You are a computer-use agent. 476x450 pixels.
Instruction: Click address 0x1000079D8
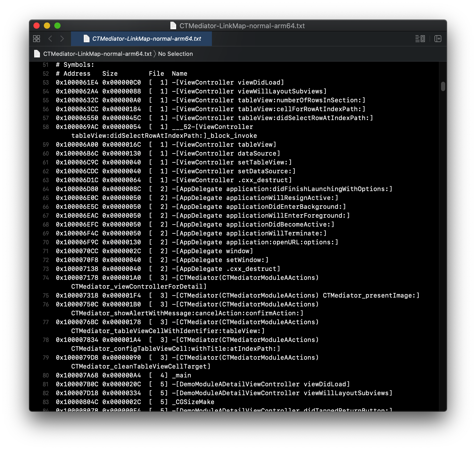coord(77,358)
